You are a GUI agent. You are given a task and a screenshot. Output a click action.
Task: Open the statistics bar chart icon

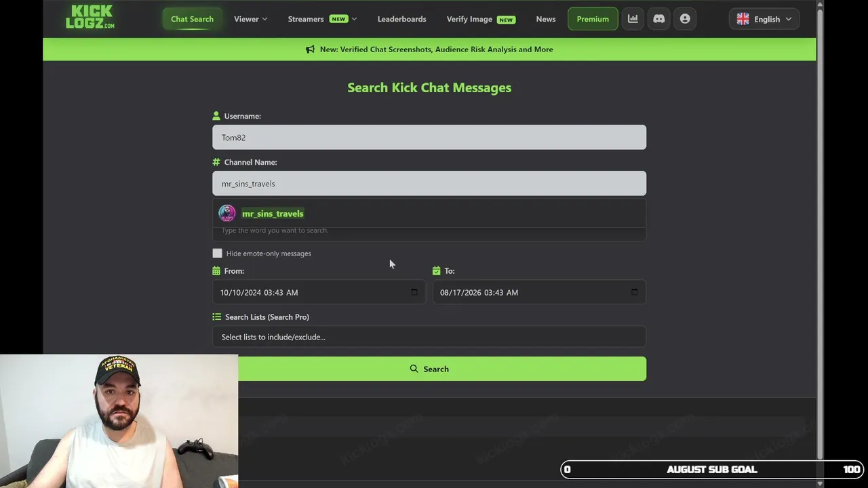[x=633, y=19]
